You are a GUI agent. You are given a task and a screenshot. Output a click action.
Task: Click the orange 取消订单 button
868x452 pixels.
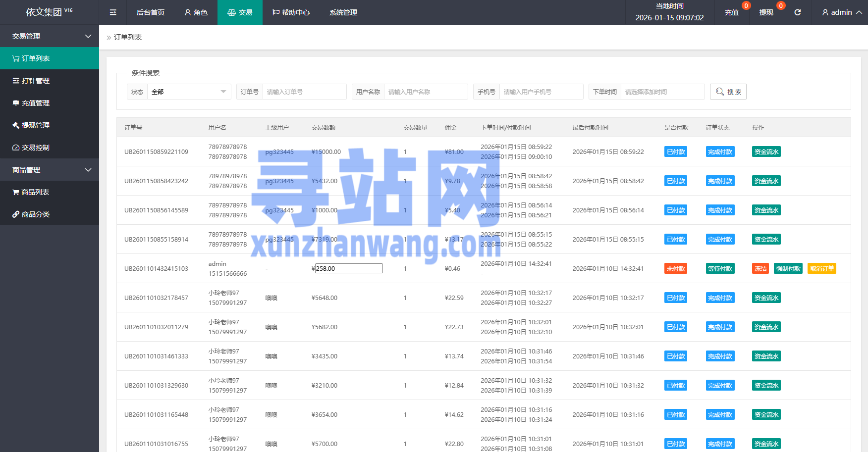[821, 268]
